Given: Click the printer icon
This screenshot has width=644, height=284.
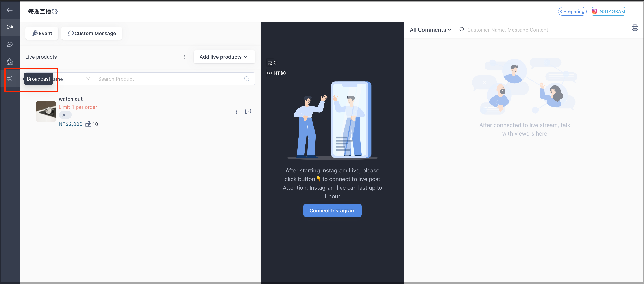Looking at the screenshot, I should (x=635, y=28).
